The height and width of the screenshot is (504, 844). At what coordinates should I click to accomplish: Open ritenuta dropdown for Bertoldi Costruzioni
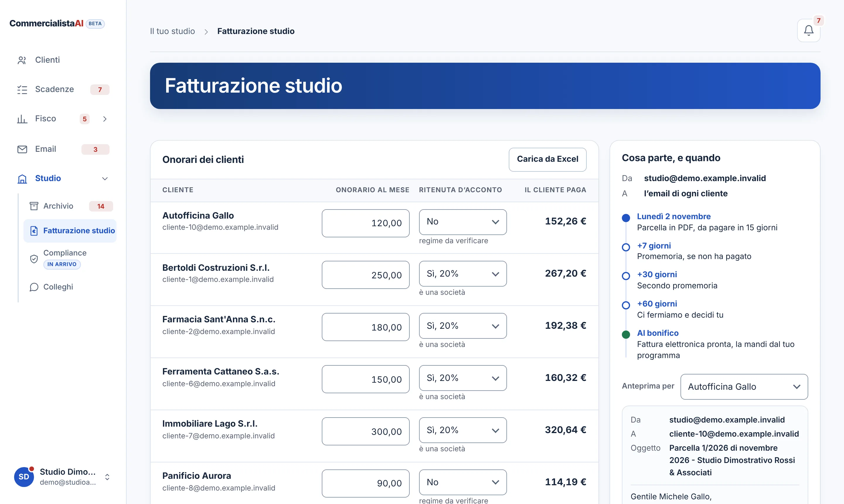pyautogui.click(x=462, y=274)
